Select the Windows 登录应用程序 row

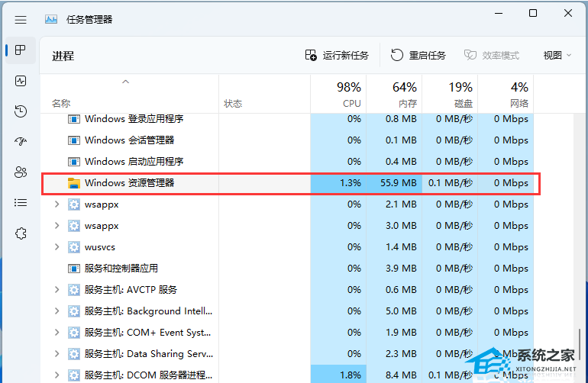287,119
